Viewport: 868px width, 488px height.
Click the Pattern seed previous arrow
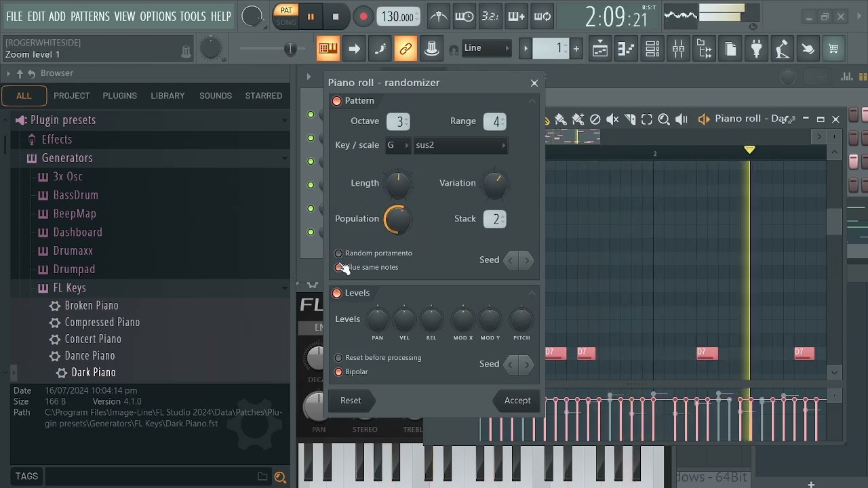pos(511,260)
